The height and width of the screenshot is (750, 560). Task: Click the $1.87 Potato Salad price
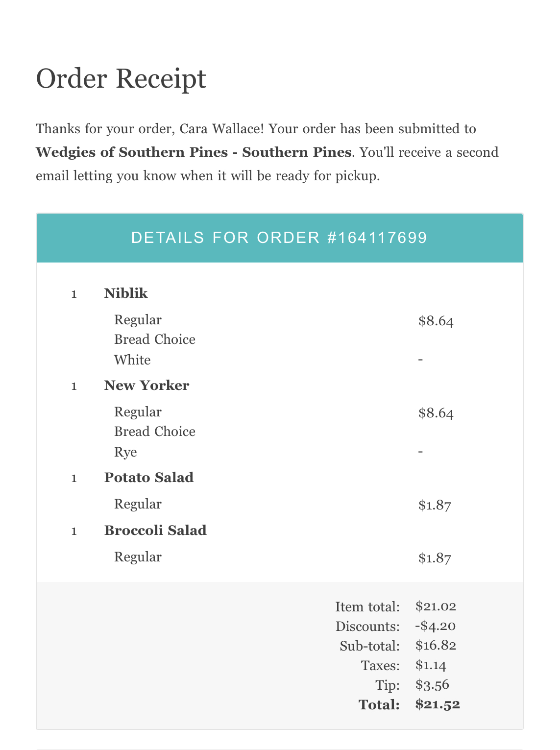click(x=434, y=506)
